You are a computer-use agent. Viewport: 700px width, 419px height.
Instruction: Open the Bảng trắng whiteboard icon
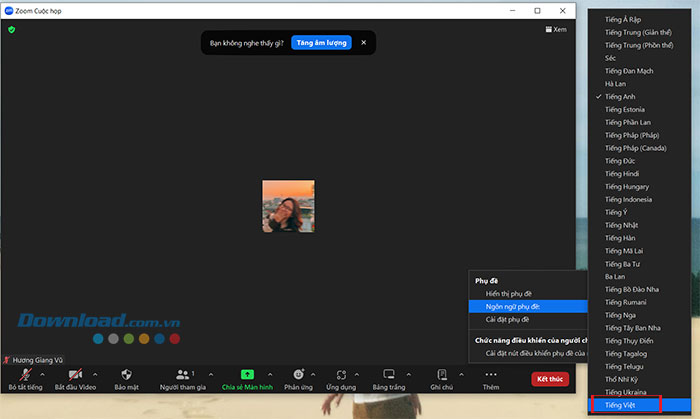point(388,373)
